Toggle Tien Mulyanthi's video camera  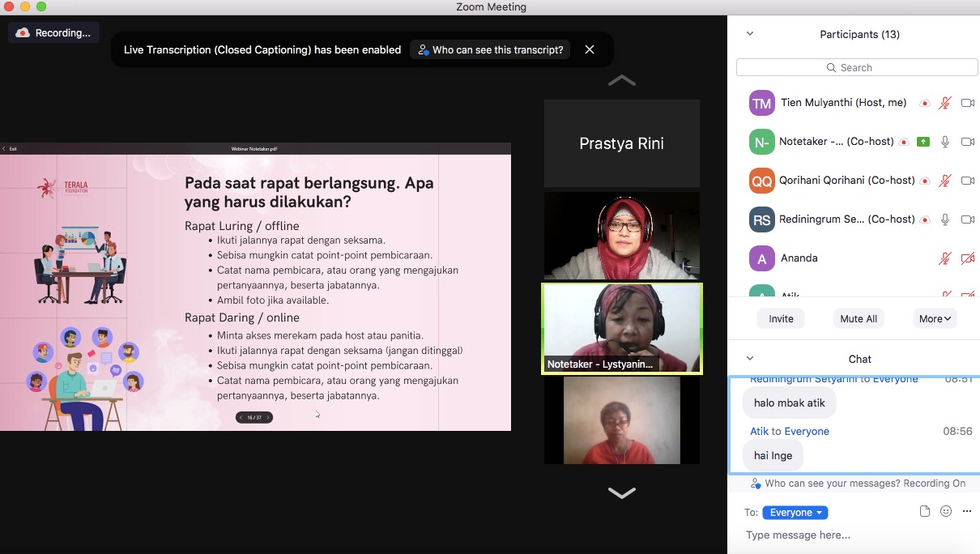[x=967, y=103]
